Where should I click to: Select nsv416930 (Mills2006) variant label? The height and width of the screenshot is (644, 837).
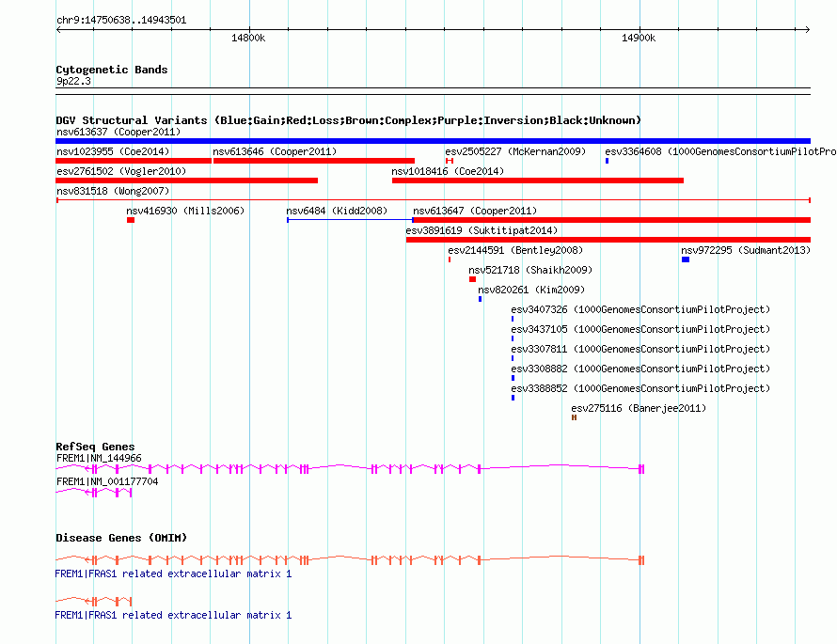click(185, 211)
